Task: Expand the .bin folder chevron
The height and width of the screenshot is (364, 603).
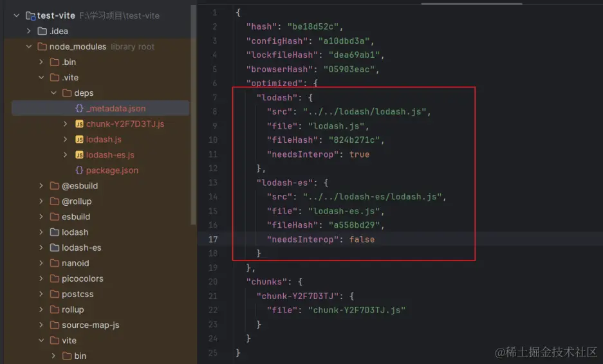Action: click(x=41, y=62)
